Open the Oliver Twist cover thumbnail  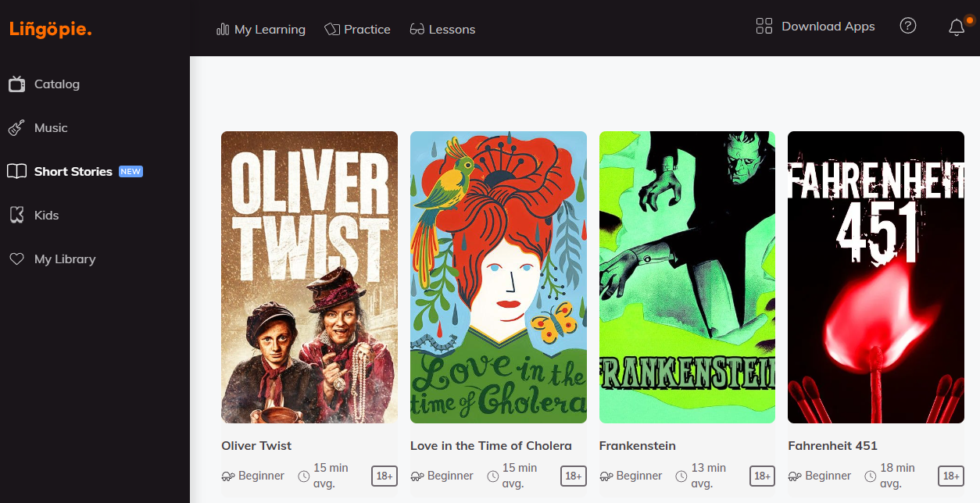coord(309,277)
